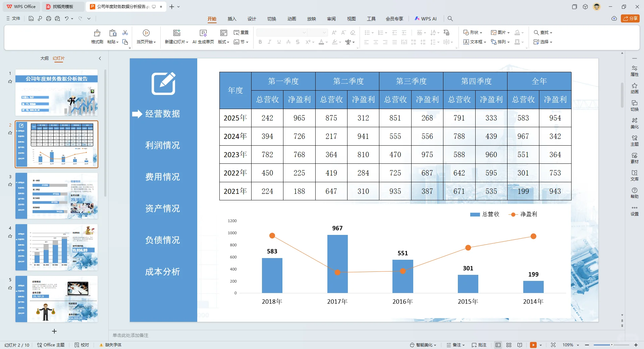Switch to the Outline (大纲) pane tab
644x349 pixels.
click(x=44, y=58)
